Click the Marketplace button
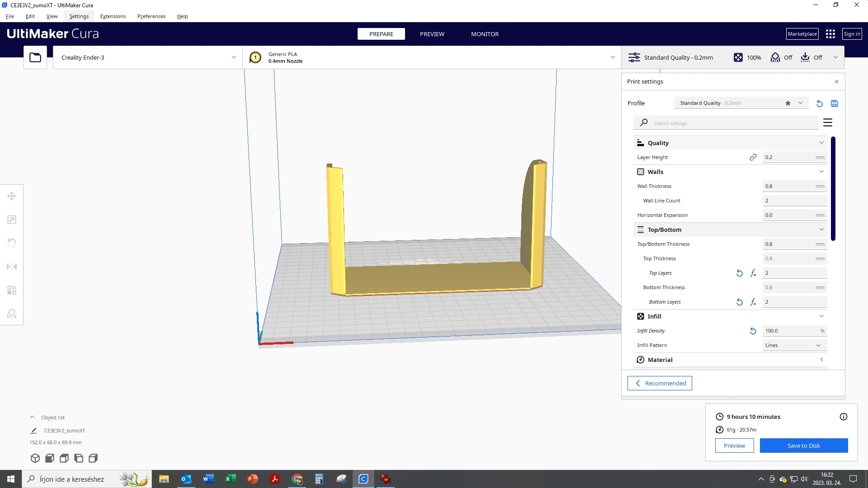This screenshot has width=868, height=488. 802,34
